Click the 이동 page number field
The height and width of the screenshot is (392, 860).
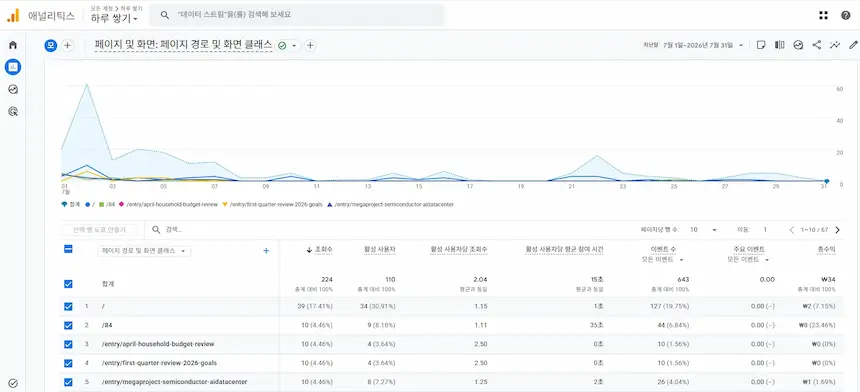pyautogui.click(x=765, y=230)
